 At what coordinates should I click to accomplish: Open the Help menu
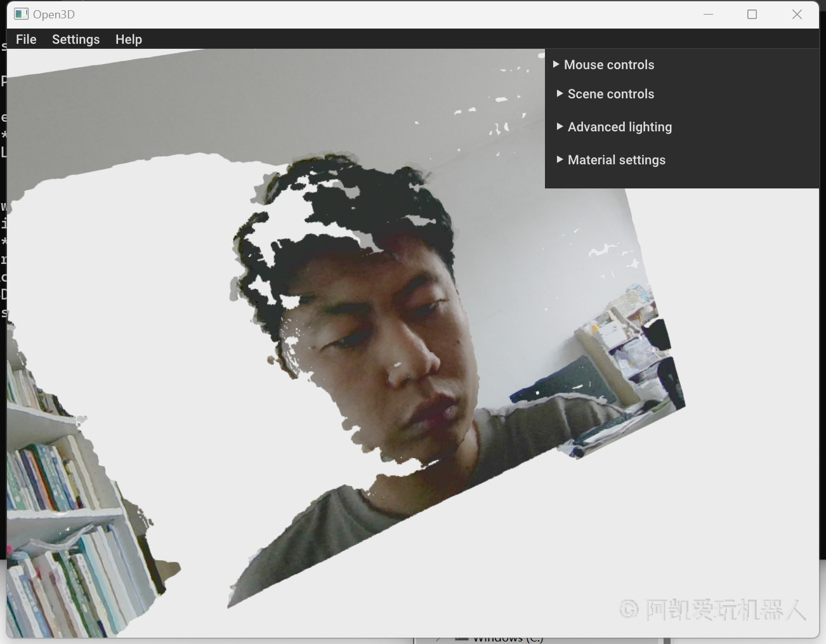tap(128, 39)
